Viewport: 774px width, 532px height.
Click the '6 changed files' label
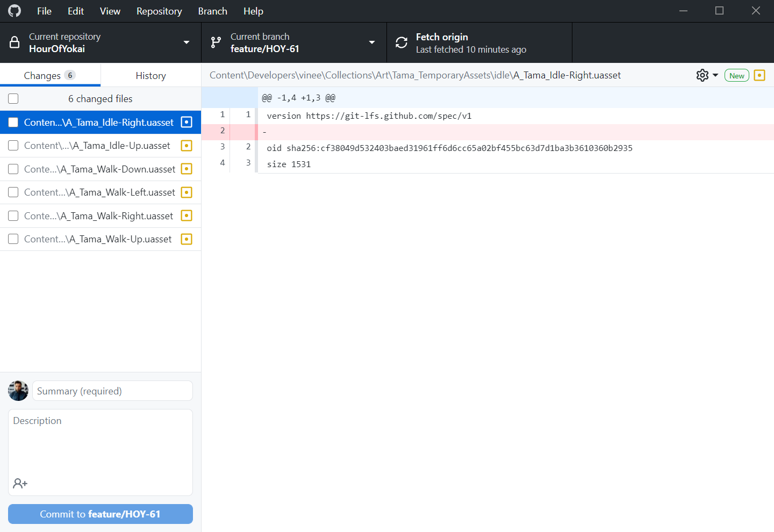(101, 99)
